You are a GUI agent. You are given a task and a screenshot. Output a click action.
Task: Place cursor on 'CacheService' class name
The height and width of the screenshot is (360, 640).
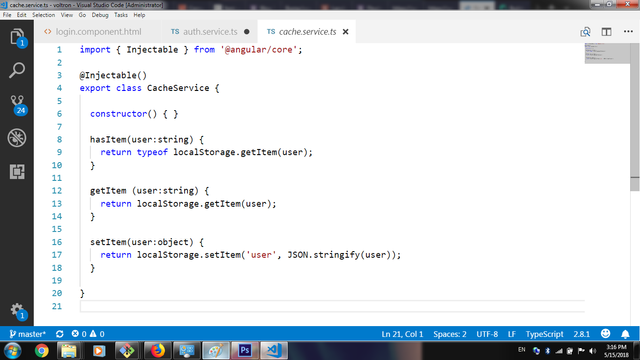[178, 88]
